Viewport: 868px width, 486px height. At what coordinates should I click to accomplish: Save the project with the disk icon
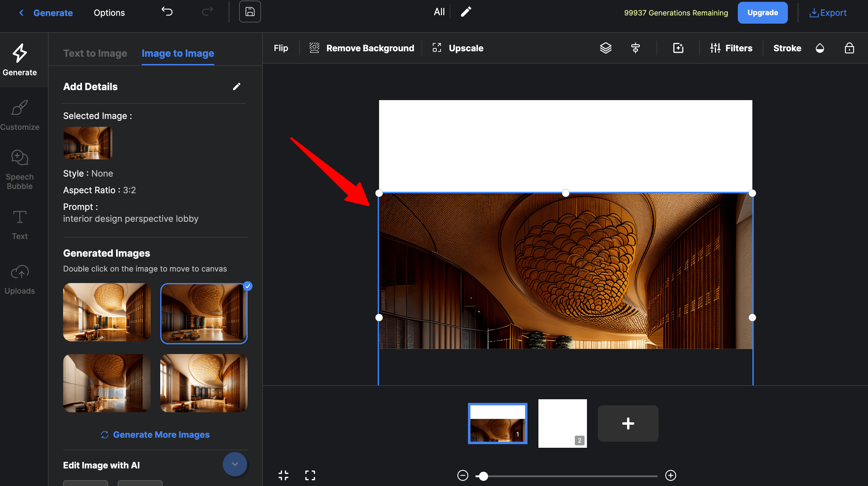tap(250, 12)
